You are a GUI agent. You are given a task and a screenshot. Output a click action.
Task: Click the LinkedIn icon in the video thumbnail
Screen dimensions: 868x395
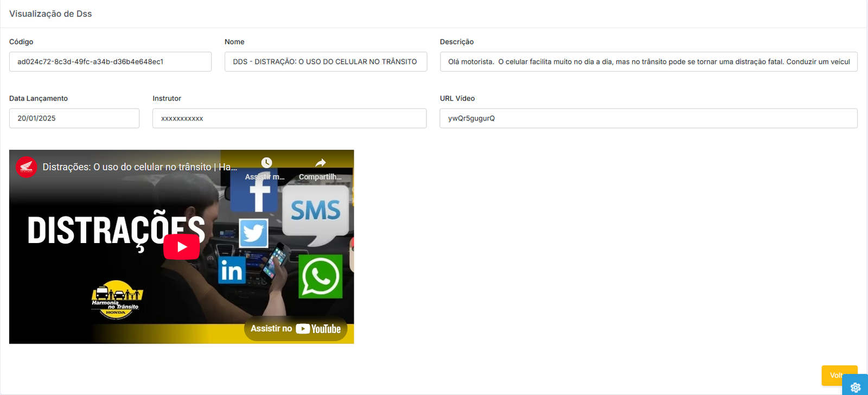tap(232, 270)
